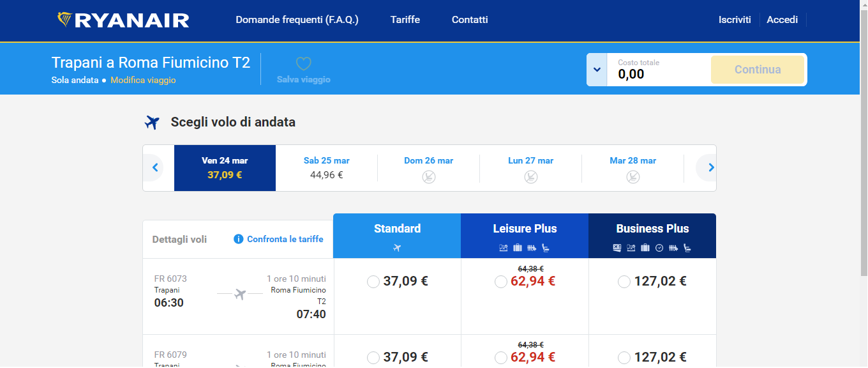Click the airplane icon beside Scegli volo di andata
The height and width of the screenshot is (368, 868).
pyautogui.click(x=151, y=122)
